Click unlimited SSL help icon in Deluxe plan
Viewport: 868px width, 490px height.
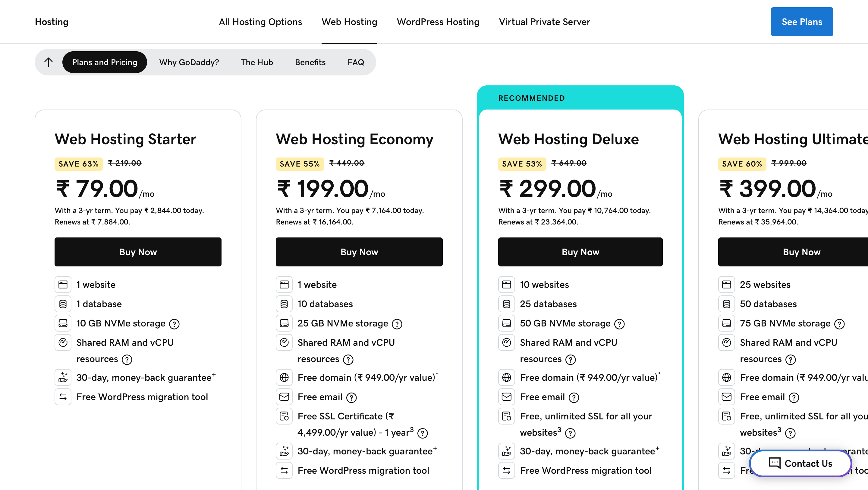pos(570,433)
